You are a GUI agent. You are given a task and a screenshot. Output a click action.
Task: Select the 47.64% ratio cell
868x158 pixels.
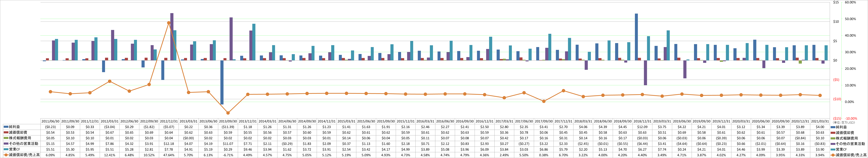coord(169,155)
